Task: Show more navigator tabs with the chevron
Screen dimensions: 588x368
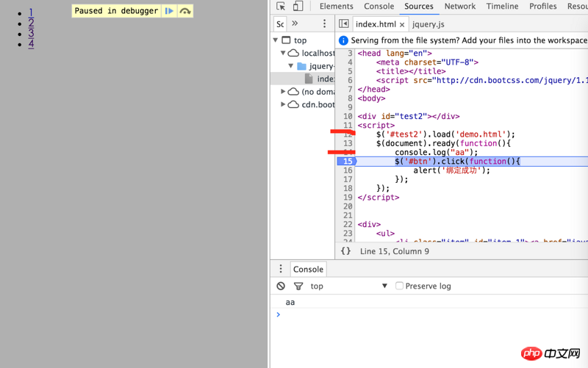Action: click(295, 24)
